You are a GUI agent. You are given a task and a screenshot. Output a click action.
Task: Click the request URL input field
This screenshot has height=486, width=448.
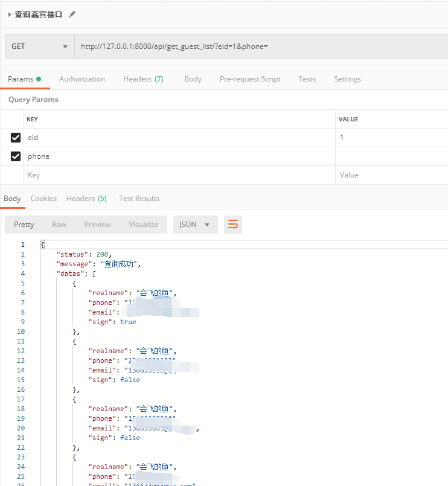(x=260, y=46)
